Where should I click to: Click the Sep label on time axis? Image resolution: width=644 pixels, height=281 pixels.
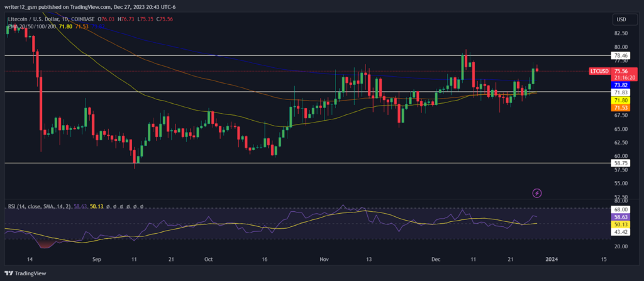(96, 259)
